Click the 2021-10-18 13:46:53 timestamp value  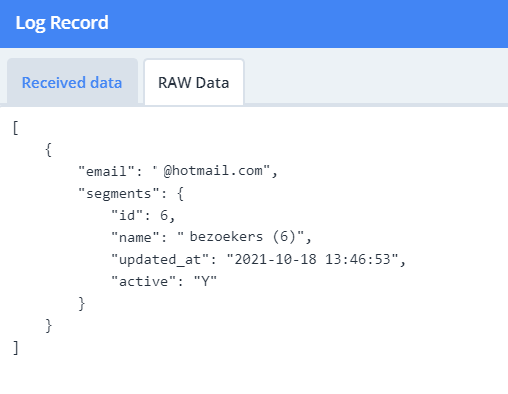pos(312,259)
